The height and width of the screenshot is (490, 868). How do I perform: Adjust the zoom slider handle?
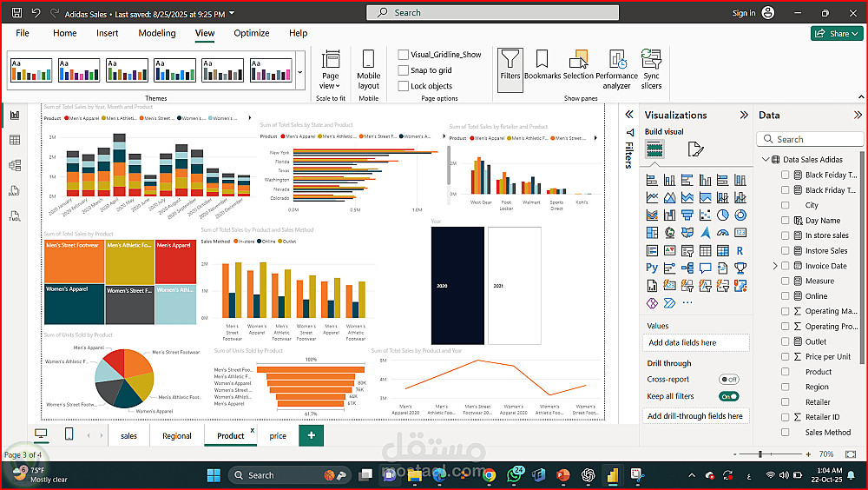[760, 454]
